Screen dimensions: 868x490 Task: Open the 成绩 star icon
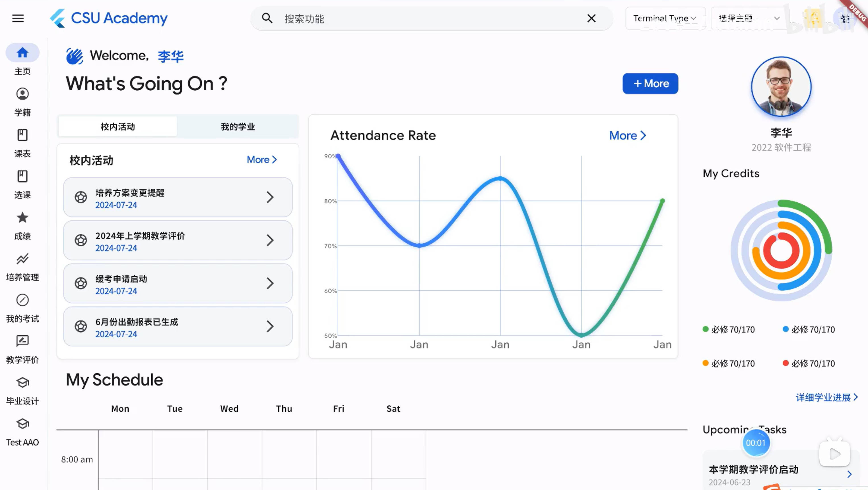(x=22, y=218)
